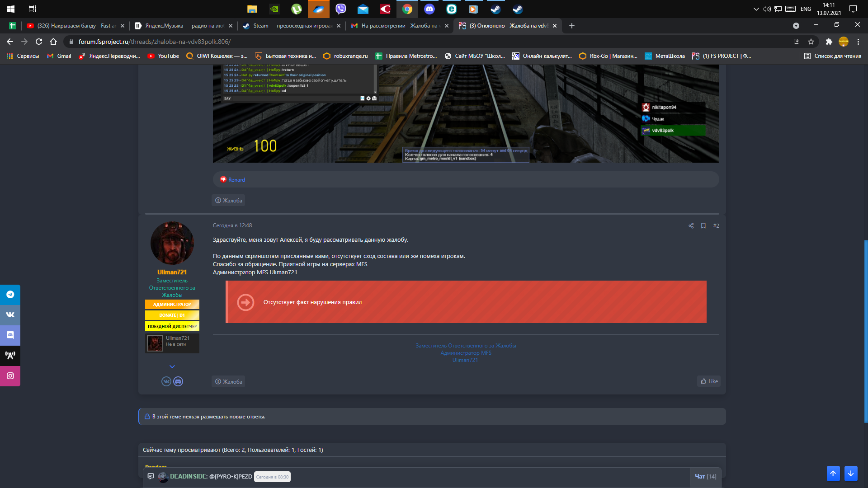Image resolution: width=868 pixels, height=488 pixels.
Task: Open the volume control in system tray
Action: (x=767, y=9)
